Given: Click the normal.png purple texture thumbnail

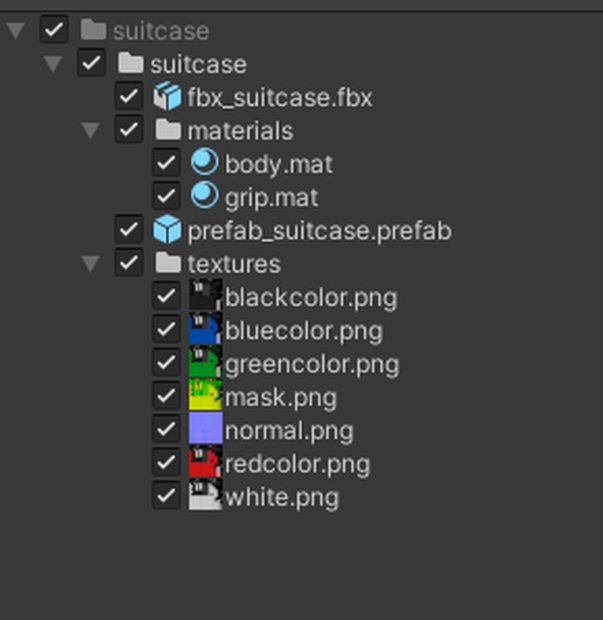Looking at the screenshot, I should pos(206,428).
